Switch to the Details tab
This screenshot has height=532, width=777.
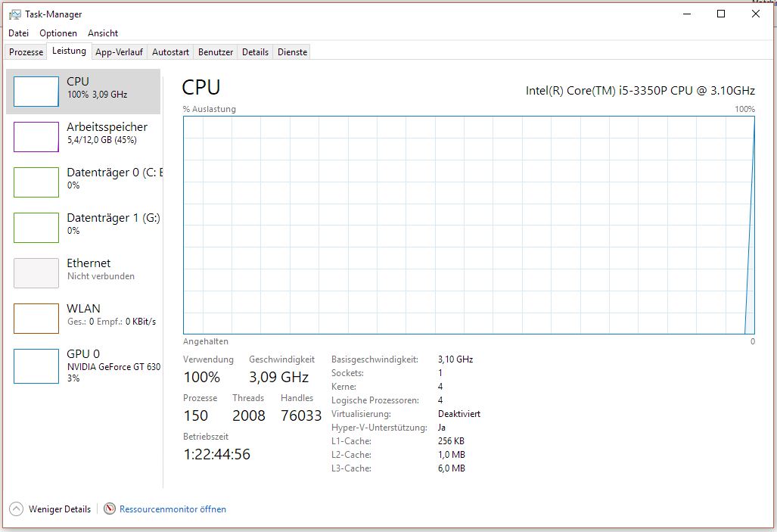click(255, 51)
